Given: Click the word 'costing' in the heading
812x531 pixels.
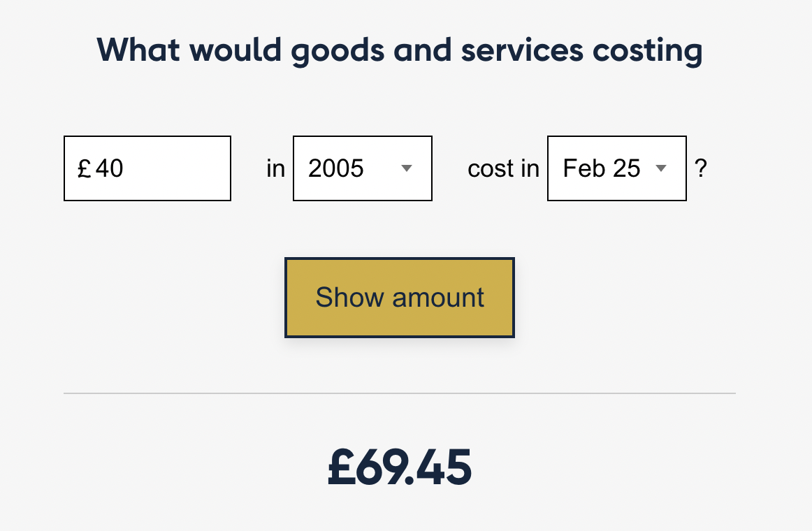Looking at the screenshot, I should click(647, 51).
